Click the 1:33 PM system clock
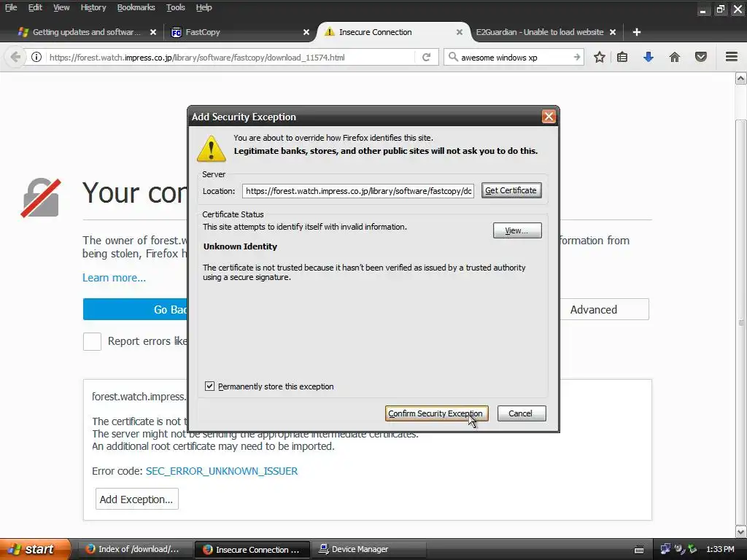Image resolution: width=747 pixels, height=560 pixels. coord(720,549)
